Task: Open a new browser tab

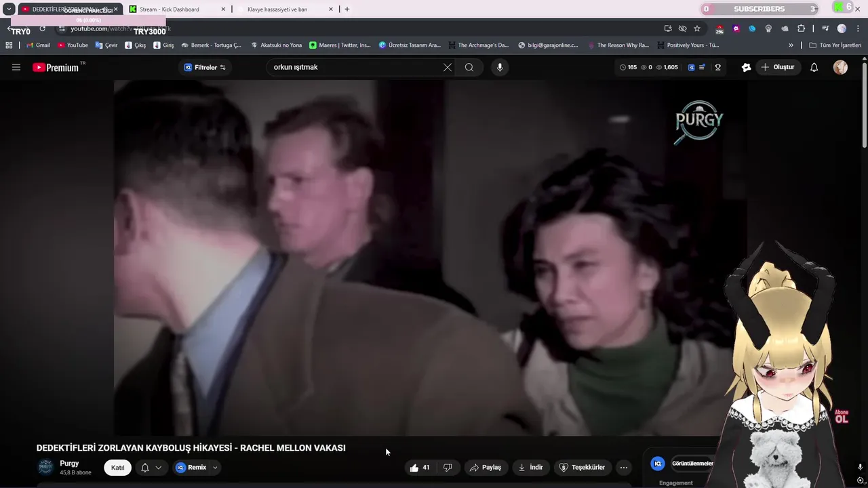Action: pos(347,9)
